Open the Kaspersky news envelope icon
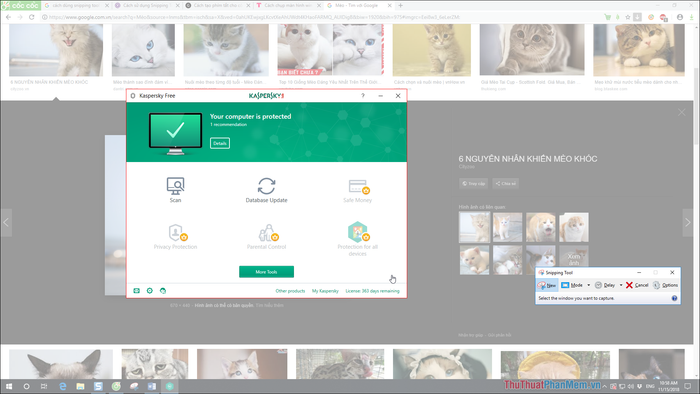This screenshot has height=394, width=700. tap(137, 291)
